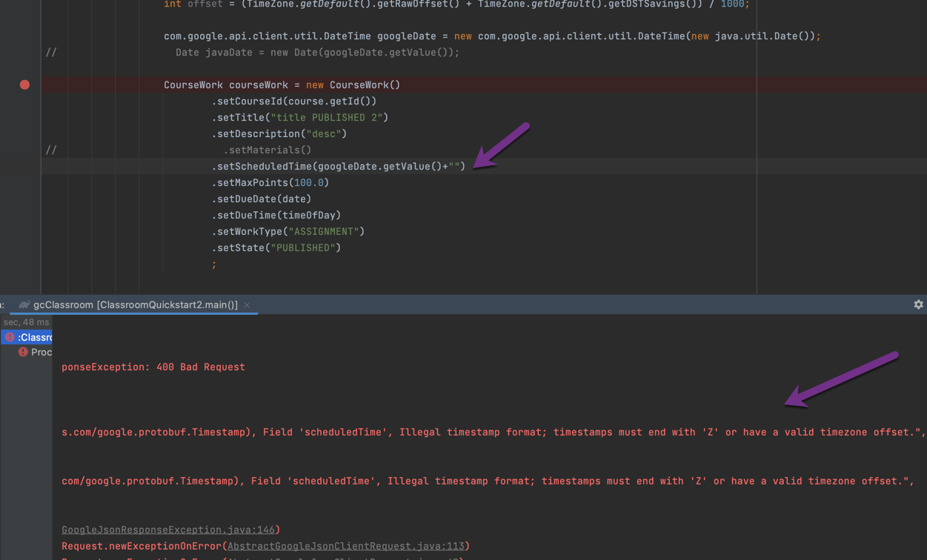Click the 'sec, 48 ms' duration text

click(27, 322)
